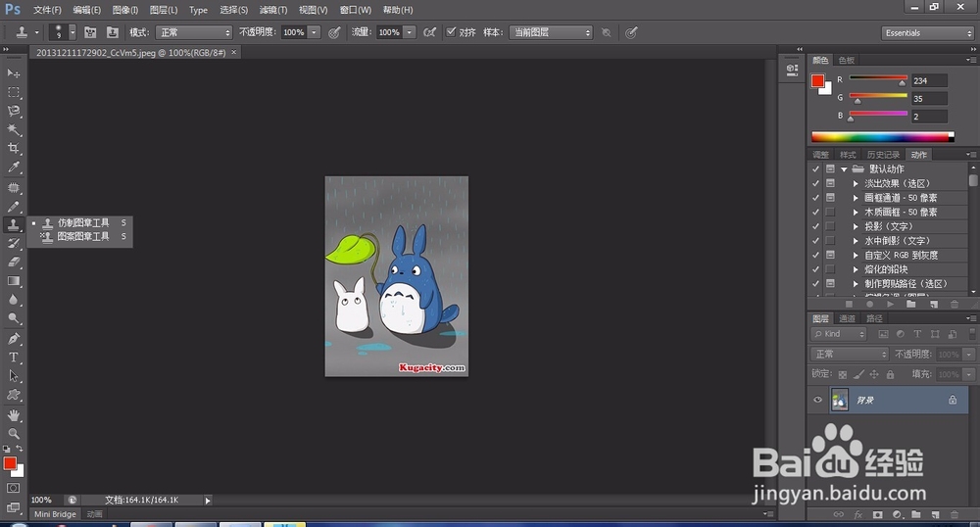
Task: Toggle airbrush mode in options bar
Action: point(429,32)
